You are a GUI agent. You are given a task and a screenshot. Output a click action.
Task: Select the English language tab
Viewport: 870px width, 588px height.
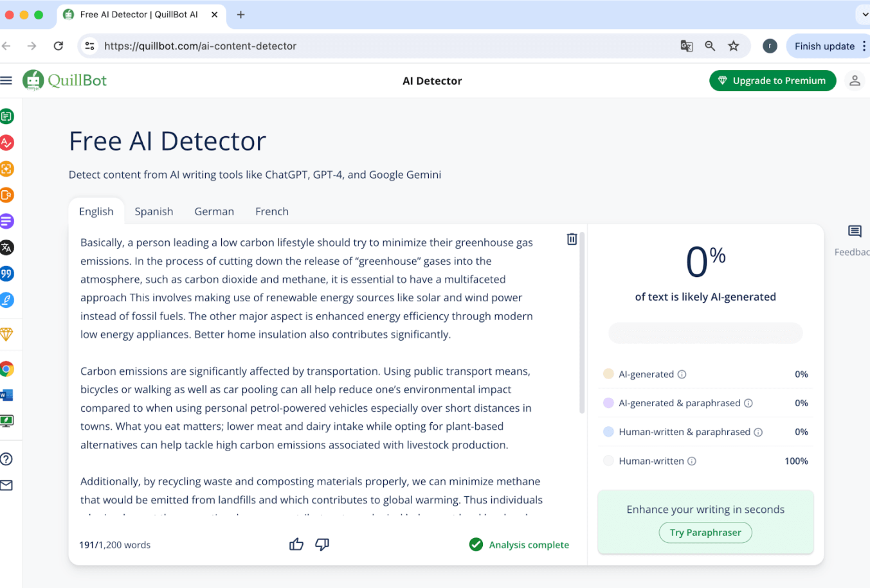click(x=96, y=211)
